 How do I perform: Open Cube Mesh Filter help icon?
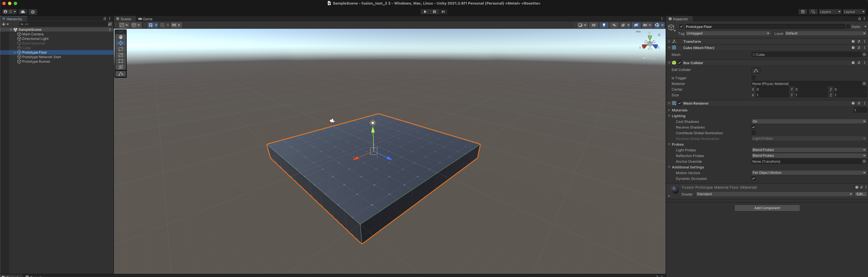853,48
